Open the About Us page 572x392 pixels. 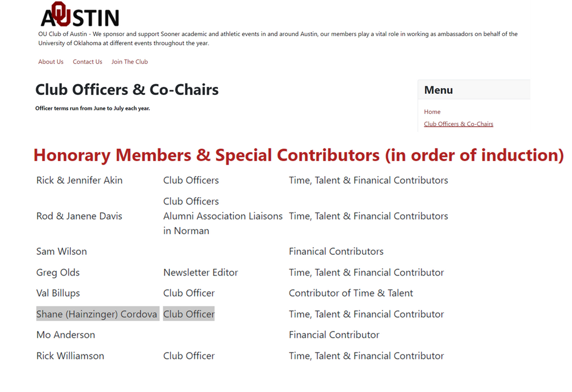click(x=51, y=62)
